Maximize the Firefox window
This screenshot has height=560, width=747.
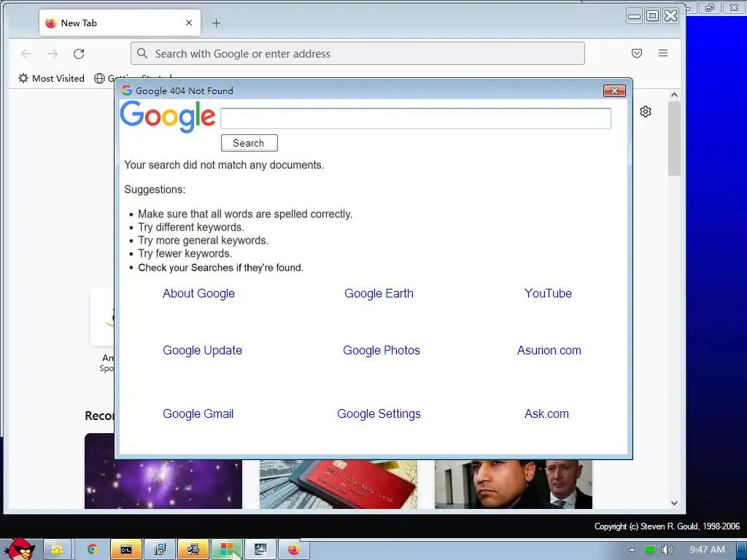click(x=653, y=16)
